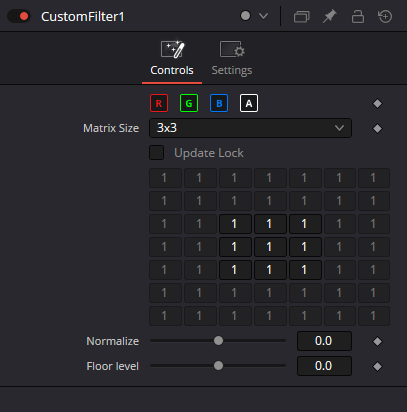Viewport: 407px width, 412px height.
Task: Click the Normalize slider handle
Action: tap(218, 341)
